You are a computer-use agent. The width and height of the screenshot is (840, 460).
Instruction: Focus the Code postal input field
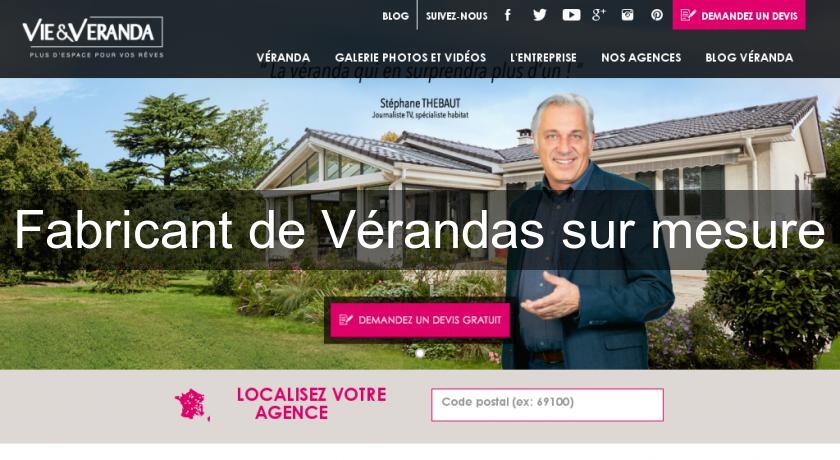[x=547, y=405]
